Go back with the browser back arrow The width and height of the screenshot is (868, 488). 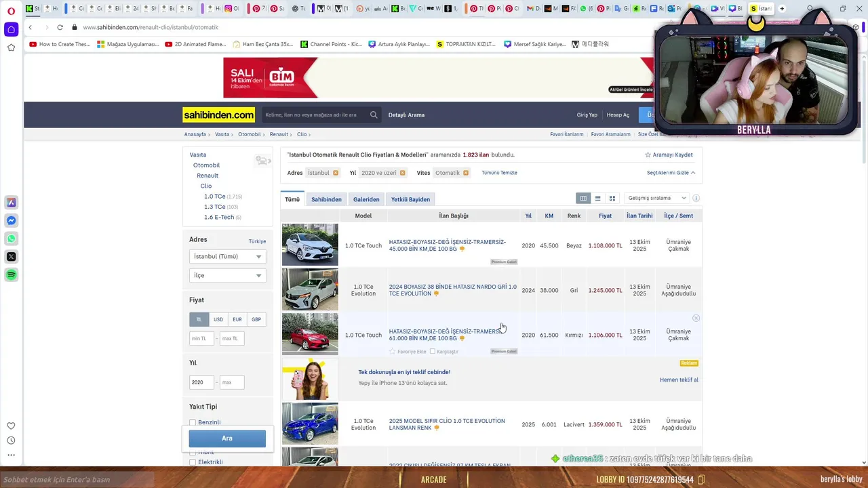pos(31,27)
